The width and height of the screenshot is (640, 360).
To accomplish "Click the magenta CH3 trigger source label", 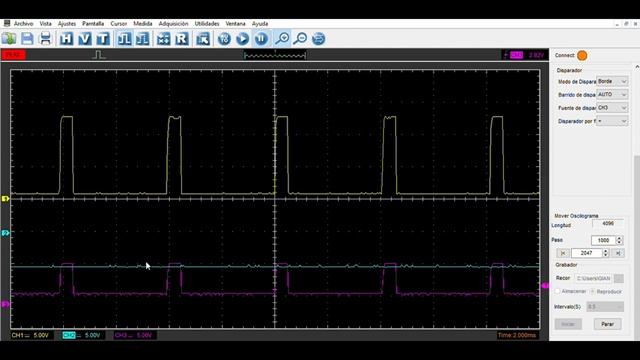I will [x=516, y=55].
